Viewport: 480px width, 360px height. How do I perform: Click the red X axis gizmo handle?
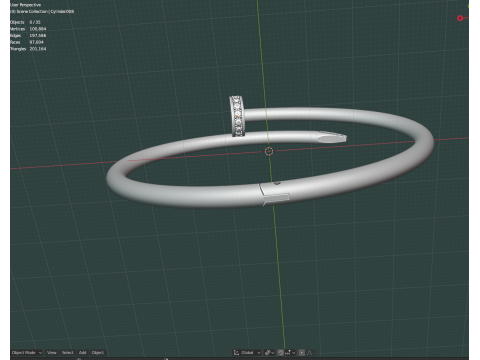point(460,18)
